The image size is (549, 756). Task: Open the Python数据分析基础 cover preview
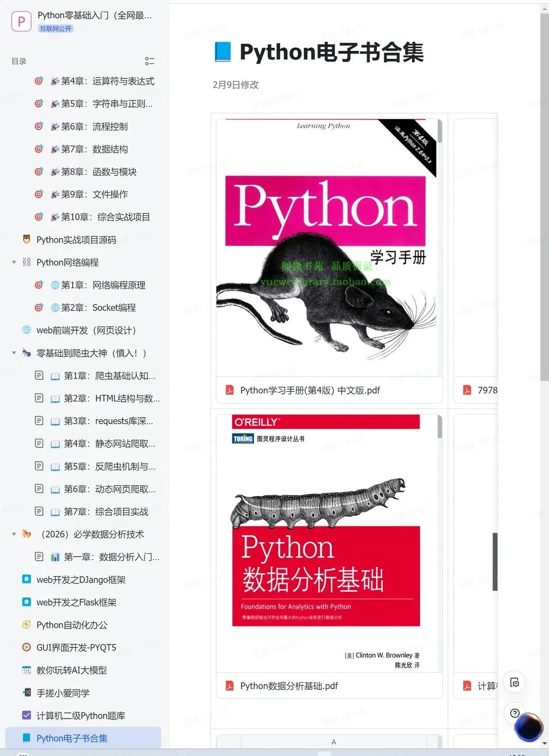click(x=326, y=543)
